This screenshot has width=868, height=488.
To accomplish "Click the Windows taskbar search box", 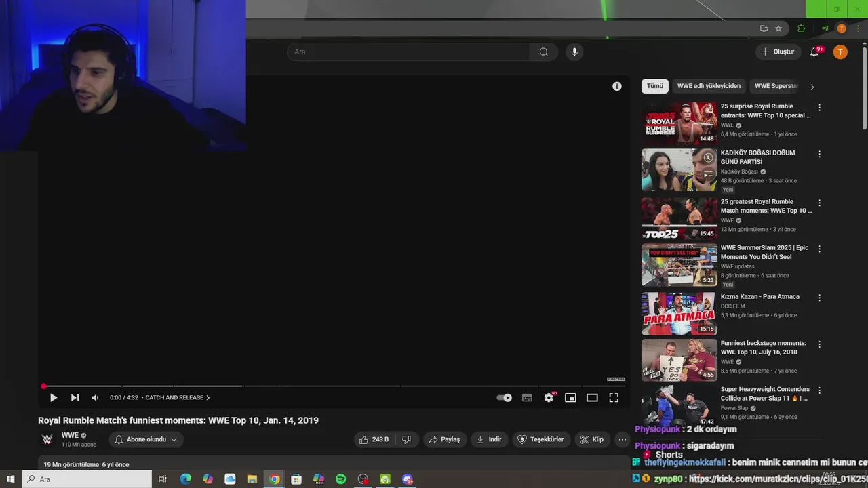I will coord(86,479).
